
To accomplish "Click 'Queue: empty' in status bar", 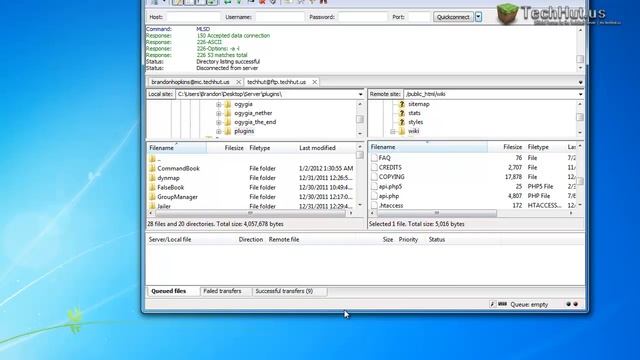I will coord(529,304).
